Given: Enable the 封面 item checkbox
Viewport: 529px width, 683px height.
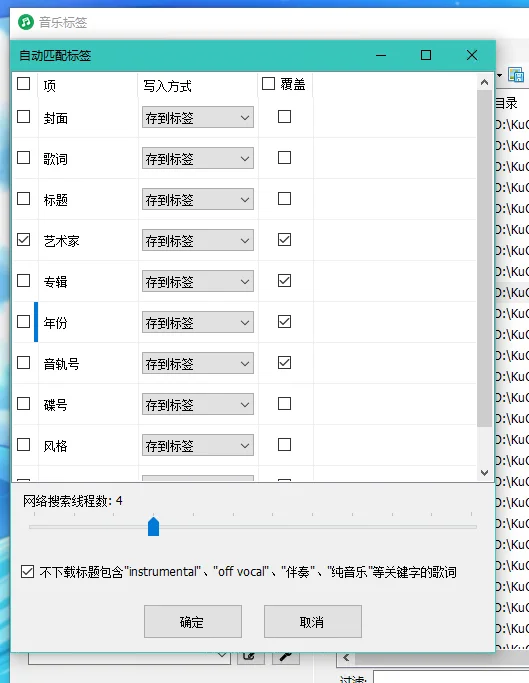Looking at the screenshot, I should point(24,117).
